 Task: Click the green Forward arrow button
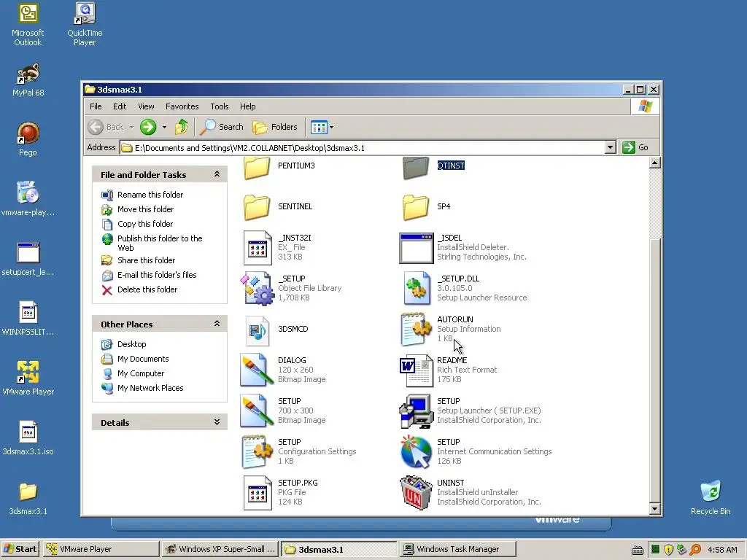148,127
